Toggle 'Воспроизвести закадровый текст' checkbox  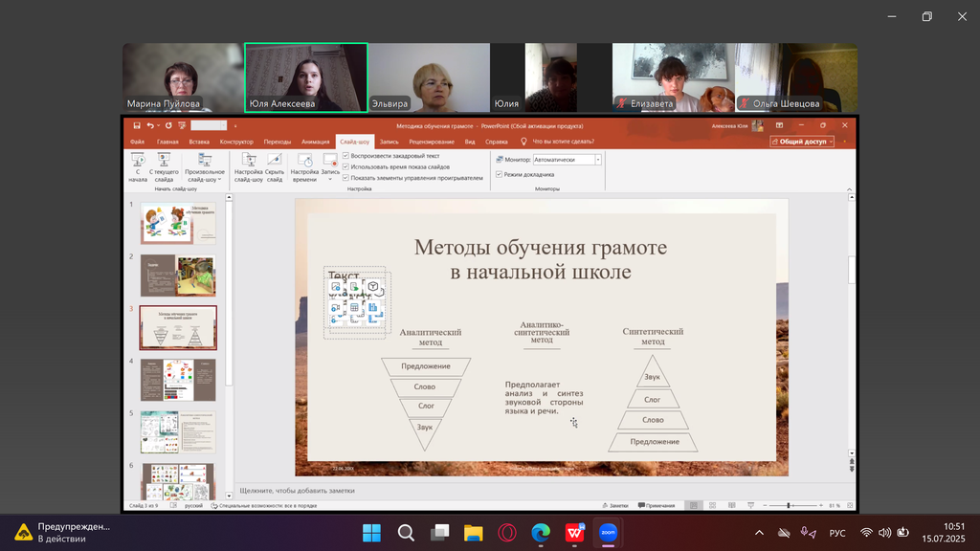[345, 155]
